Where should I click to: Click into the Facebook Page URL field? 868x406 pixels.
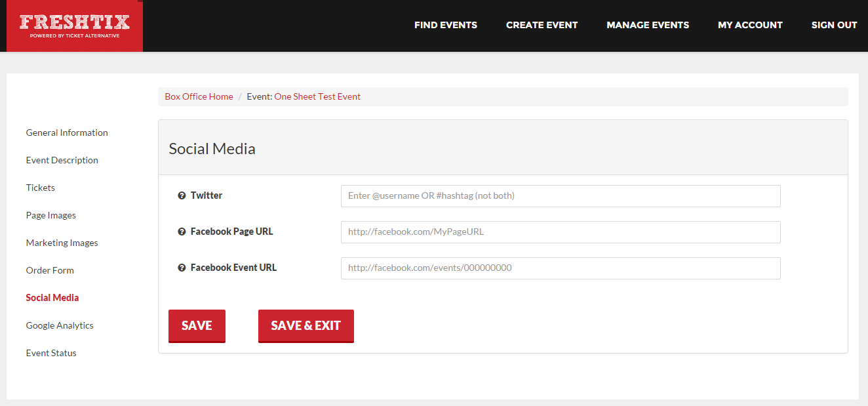[561, 232]
